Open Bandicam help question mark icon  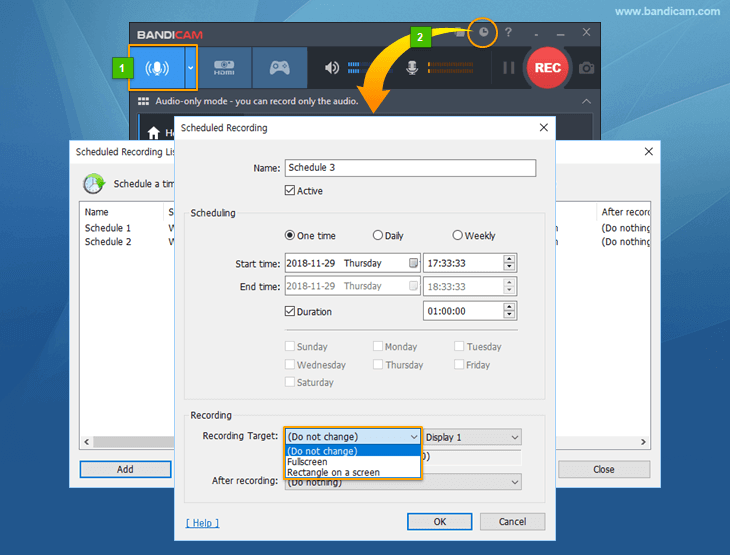point(508,32)
